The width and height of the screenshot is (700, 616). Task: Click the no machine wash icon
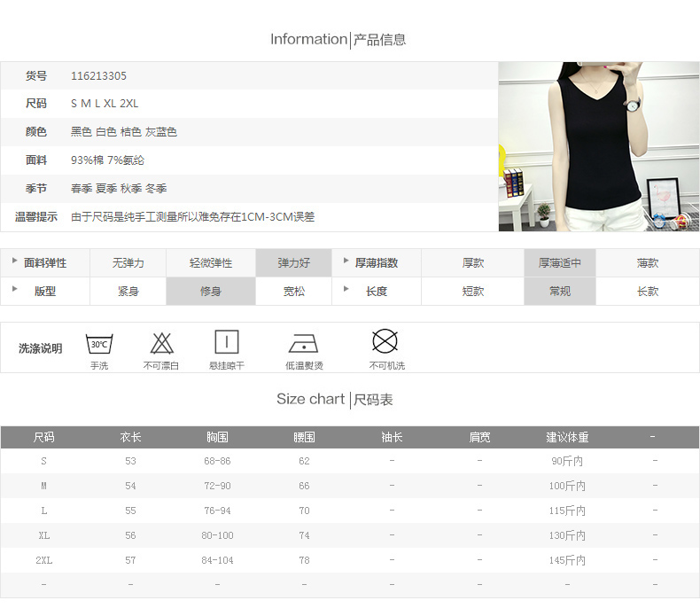coord(385,341)
